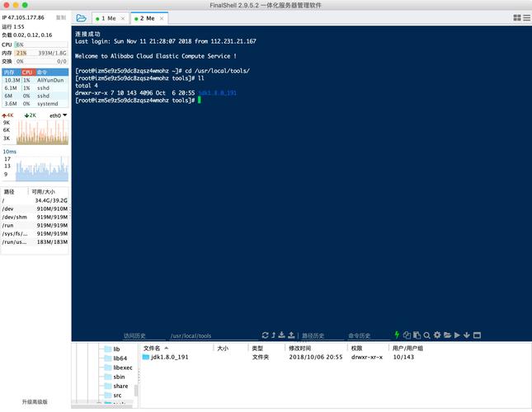This screenshot has height=412, width=532.
Task: Sort files by modified time column
Action: (316, 348)
